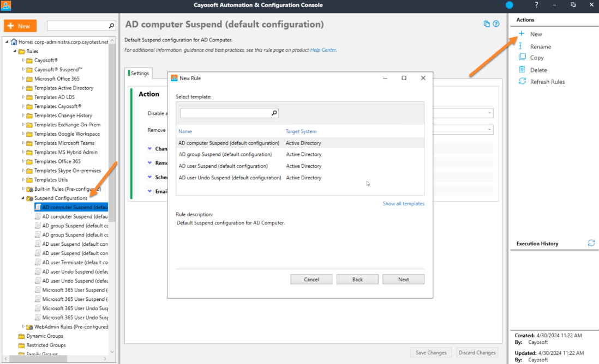Select Templates Change History folder
Screen dimensions: 599x364
click(63, 115)
